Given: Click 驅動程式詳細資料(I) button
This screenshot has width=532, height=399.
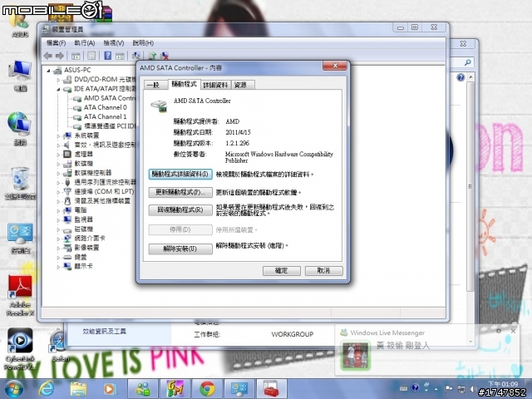Looking at the screenshot, I should (180, 175).
